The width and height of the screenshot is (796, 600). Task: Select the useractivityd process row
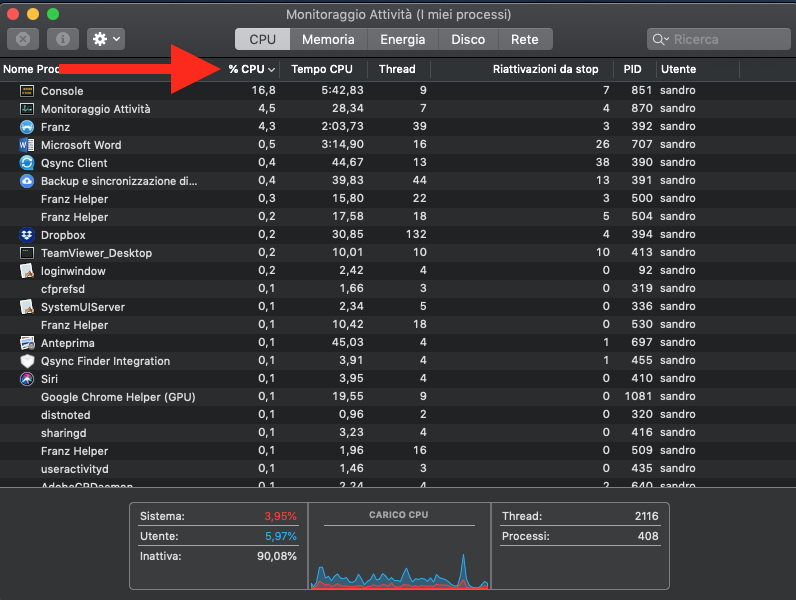tap(398, 469)
